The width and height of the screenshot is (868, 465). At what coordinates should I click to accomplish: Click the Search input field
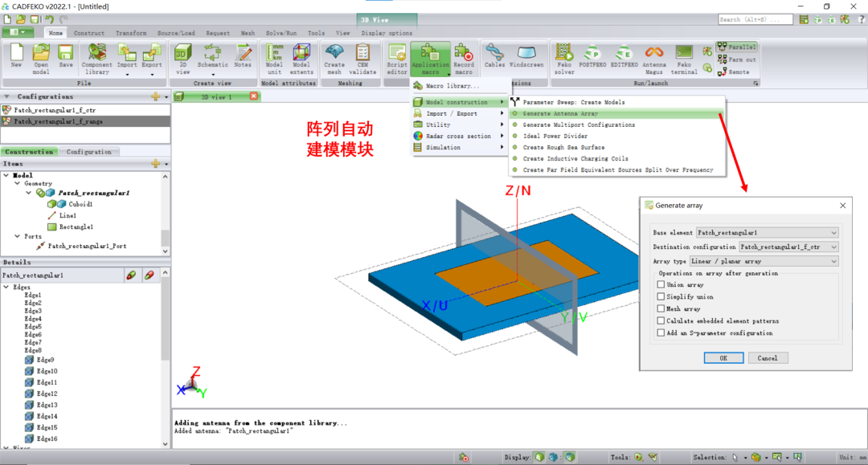(x=755, y=20)
